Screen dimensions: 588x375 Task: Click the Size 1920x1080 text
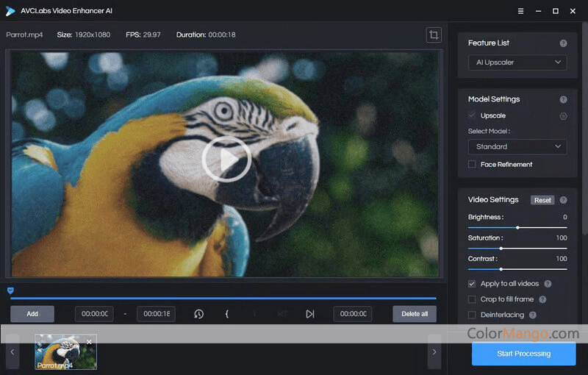click(x=84, y=35)
